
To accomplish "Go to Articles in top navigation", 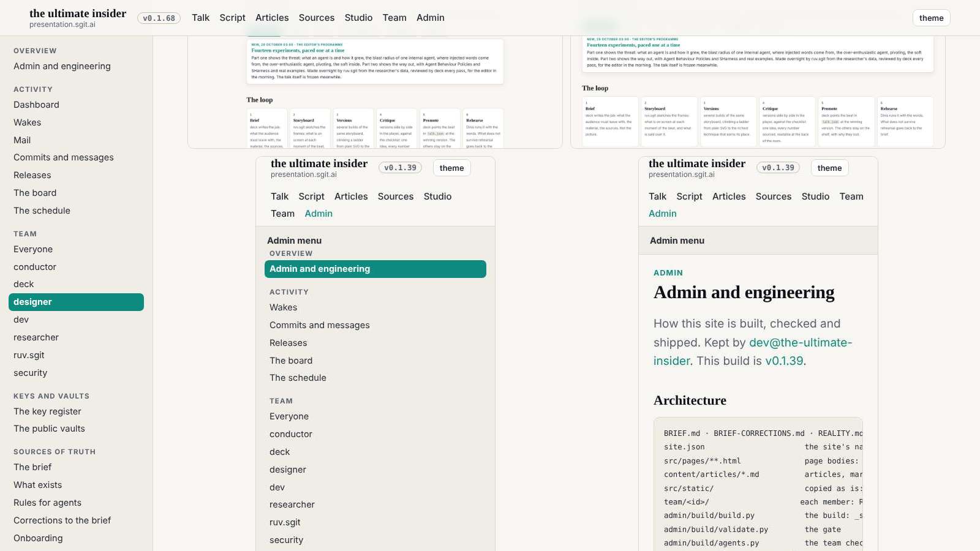I will tap(272, 18).
